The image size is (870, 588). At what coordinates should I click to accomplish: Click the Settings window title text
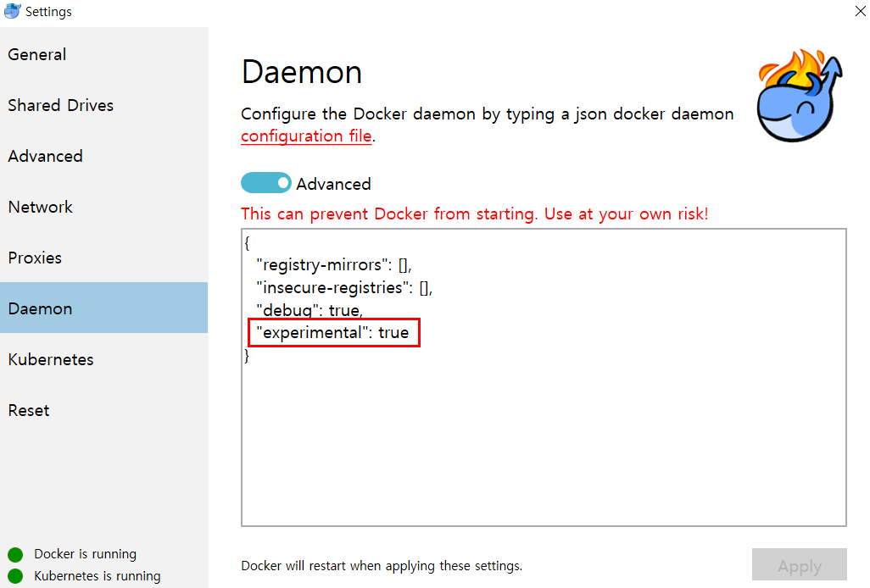[47, 11]
